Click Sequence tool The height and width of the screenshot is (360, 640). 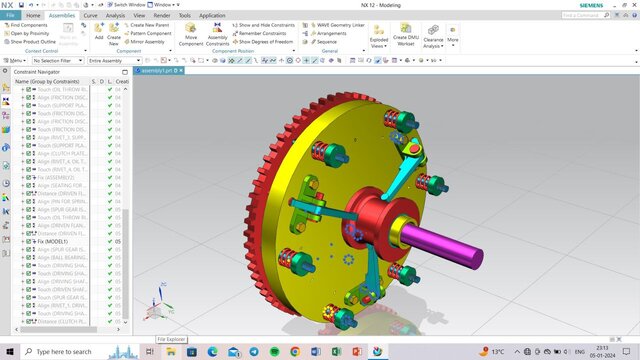pos(324,42)
